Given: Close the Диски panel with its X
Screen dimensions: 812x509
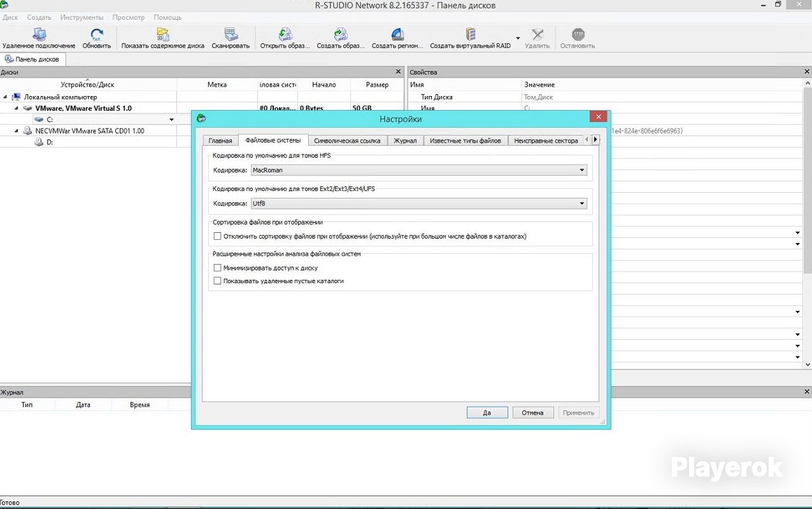Looking at the screenshot, I should [399, 72].
